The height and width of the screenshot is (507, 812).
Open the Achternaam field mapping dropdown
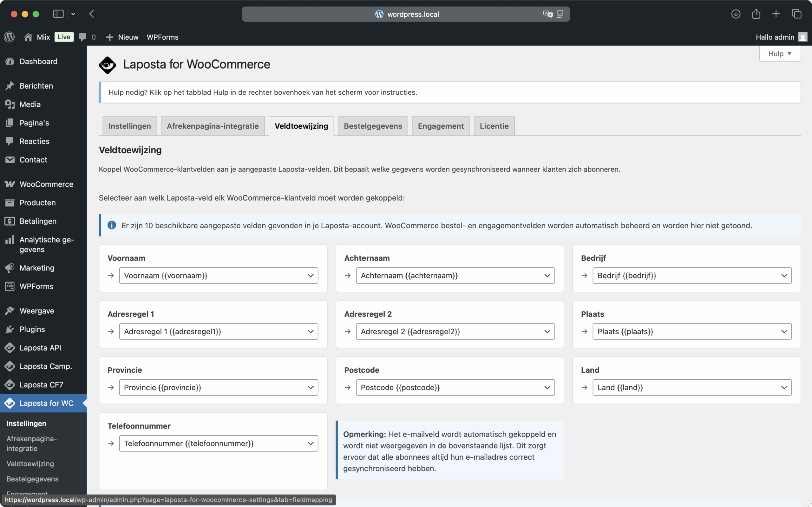[x=455, y=275]
